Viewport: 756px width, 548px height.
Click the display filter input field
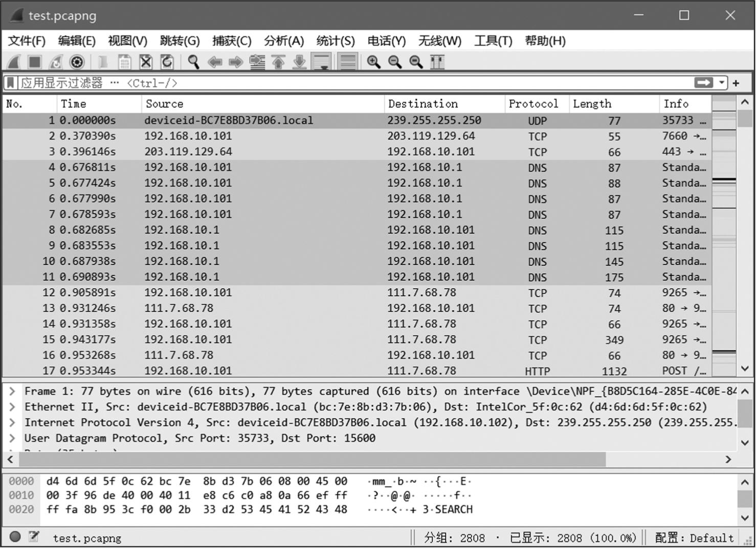[x=358, y=83]
